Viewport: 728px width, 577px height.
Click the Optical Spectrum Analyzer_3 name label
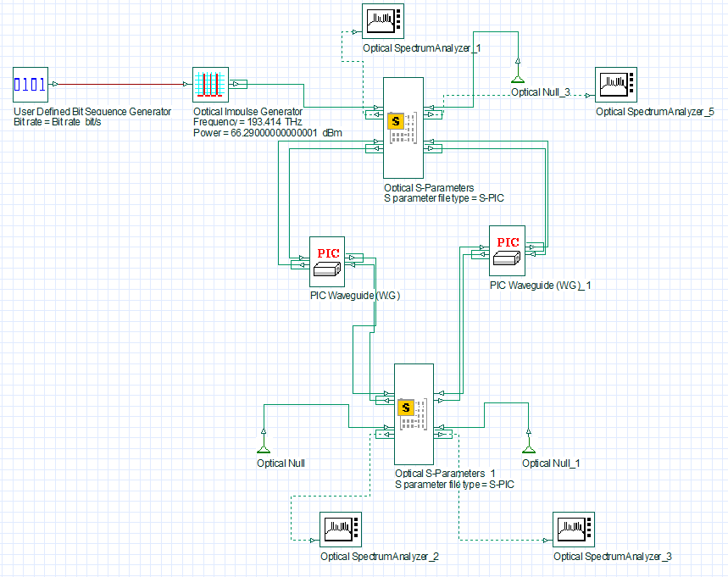(x=612, y=557)
